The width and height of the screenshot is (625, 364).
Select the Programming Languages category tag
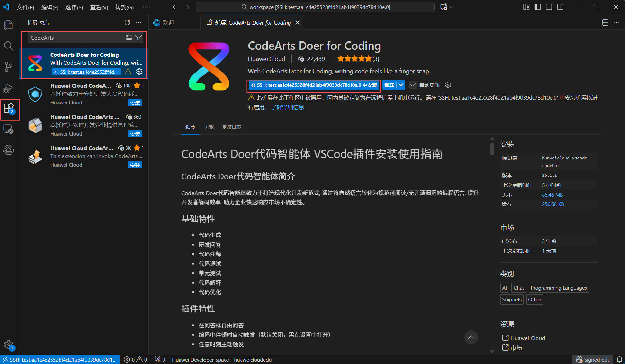tap(559, 288)
